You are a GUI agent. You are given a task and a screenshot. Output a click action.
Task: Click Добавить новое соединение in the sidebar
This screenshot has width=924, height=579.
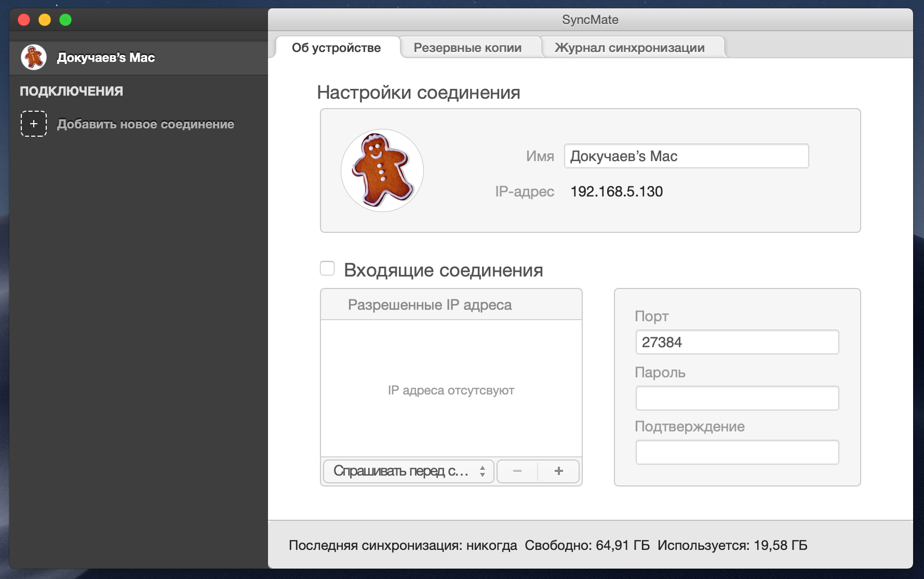[x=146, y=124]
